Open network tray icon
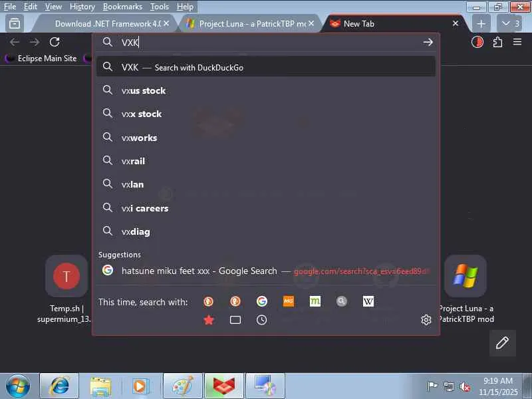The height and width of the screenshot is (399, 532). click(x=449, y=386)
